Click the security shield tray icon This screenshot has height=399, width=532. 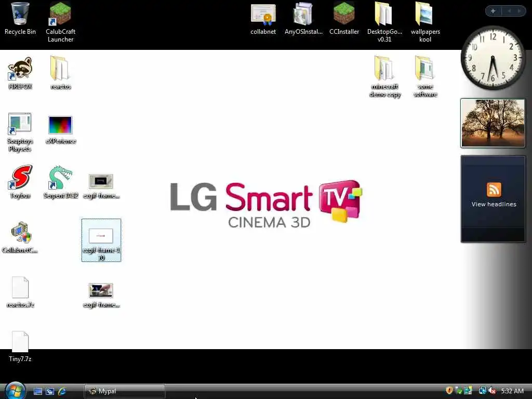pos(449,391)
